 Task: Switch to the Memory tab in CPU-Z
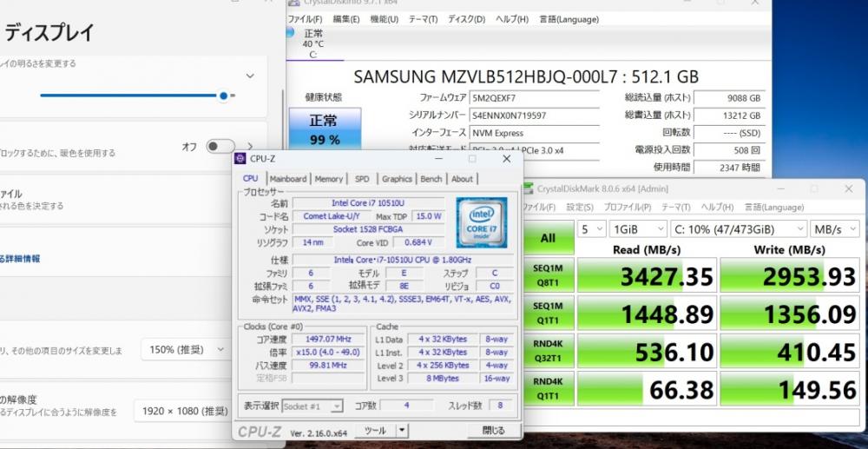point(329,179)
